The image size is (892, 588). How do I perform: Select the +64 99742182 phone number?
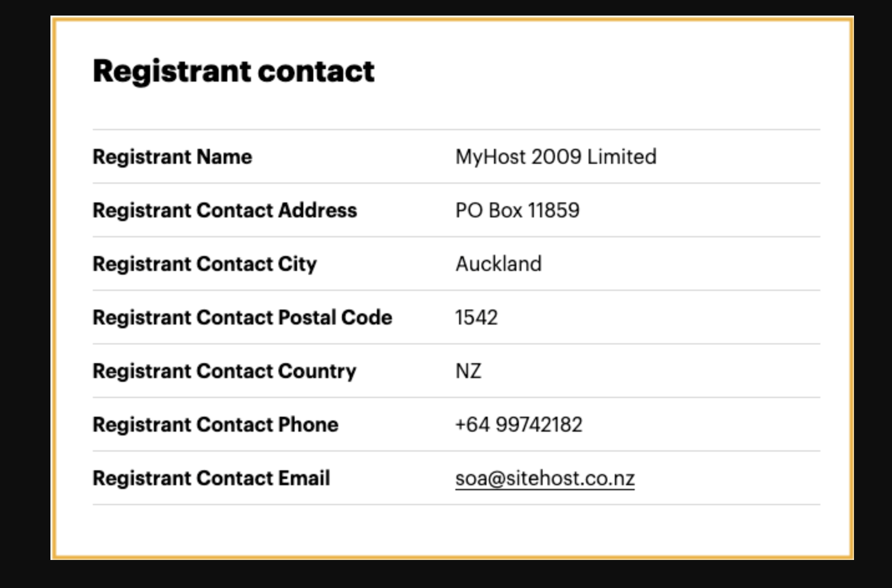pyautogui.click(x=518, y=425)
